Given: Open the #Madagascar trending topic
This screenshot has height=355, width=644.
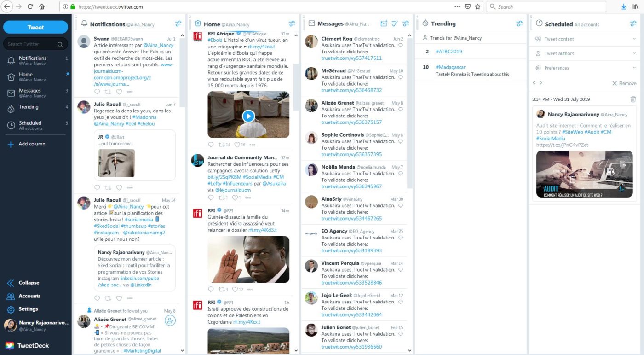Looking at the screenshot, I should click(x=450, y=67).
